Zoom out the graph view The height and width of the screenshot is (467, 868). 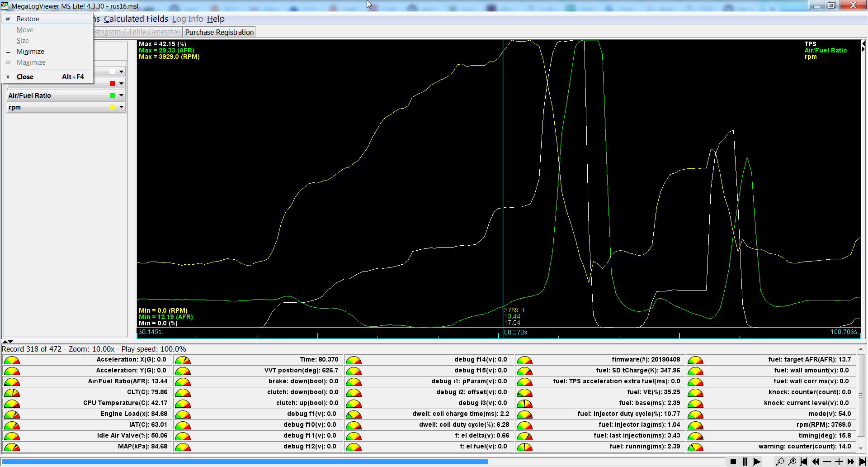tap(780, 462)
